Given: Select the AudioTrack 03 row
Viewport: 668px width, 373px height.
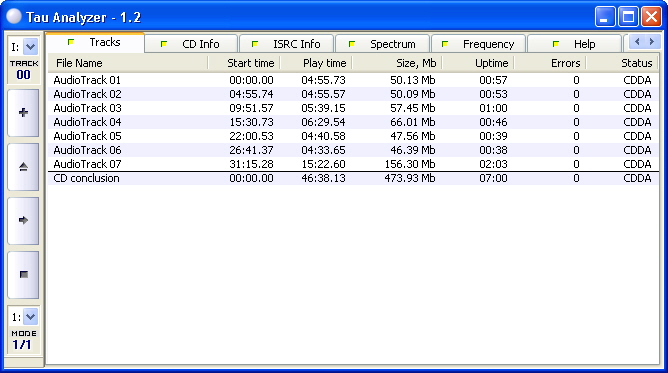Looking at the screenshot, I should (x=353, y=108).
